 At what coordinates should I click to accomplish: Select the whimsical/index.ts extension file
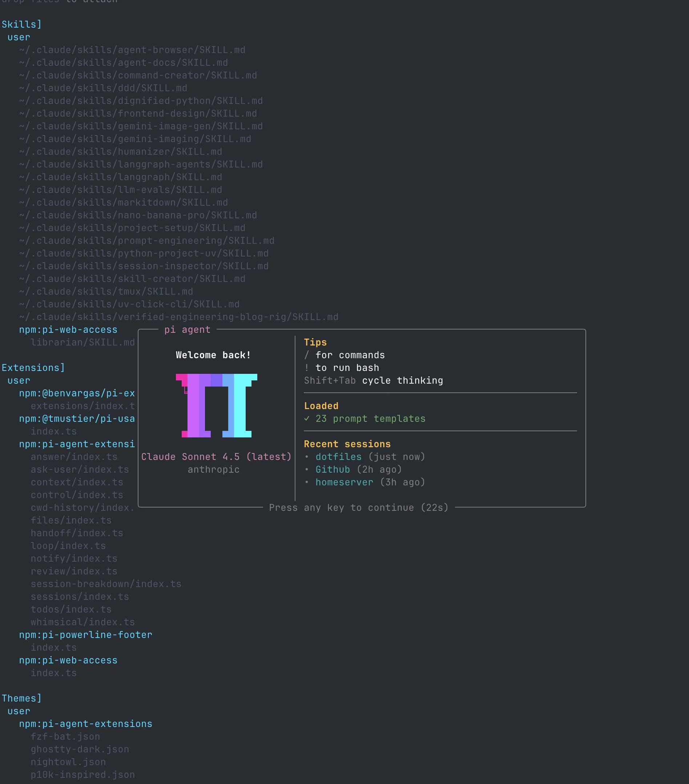[x=82, y=622]
